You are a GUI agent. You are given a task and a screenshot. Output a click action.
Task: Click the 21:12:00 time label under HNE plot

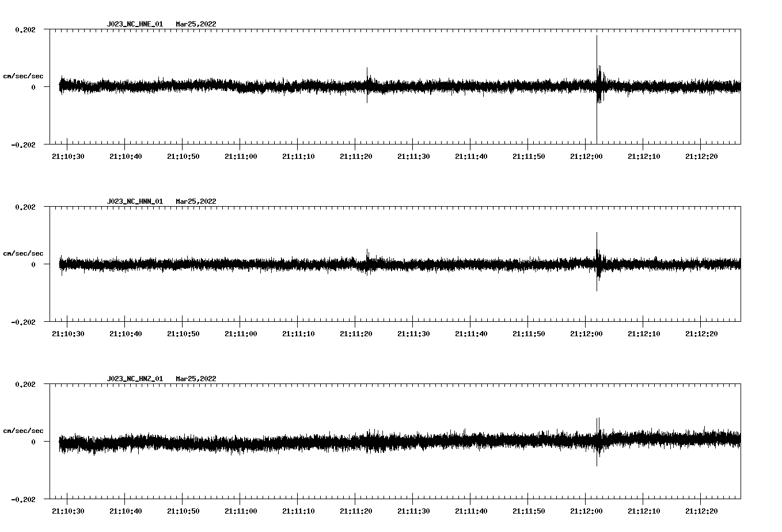[586, 156]
